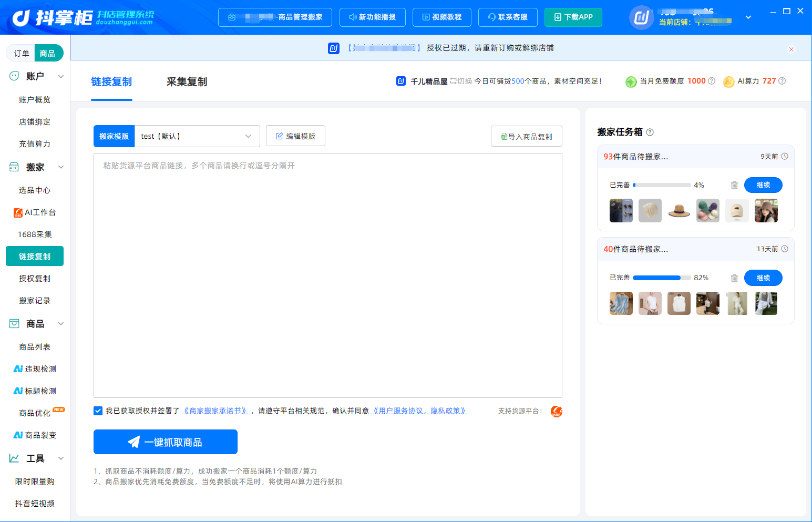Image resolution: width=812 pixels, height=522 pixels.
Task: Click the 1688 supported source platform icon
Action: (557, 411)
